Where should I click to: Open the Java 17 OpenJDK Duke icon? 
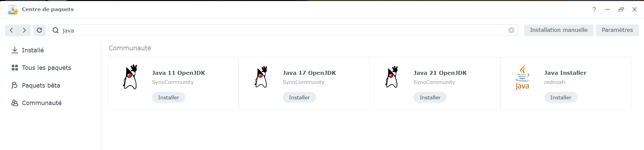(261, 77)
